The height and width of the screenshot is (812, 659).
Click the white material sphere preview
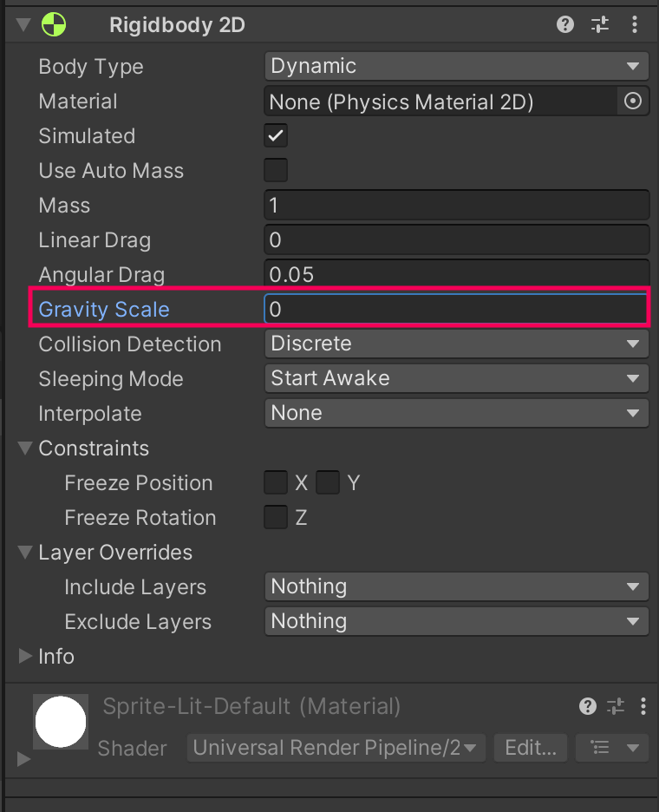click(60, 722)
